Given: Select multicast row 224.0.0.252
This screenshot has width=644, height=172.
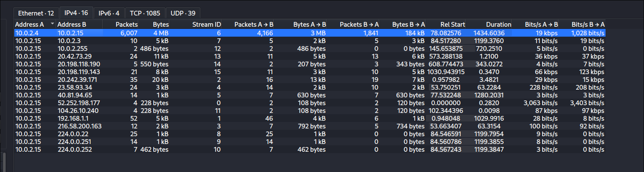Looking at the screenshot, I should click(310, 149).
